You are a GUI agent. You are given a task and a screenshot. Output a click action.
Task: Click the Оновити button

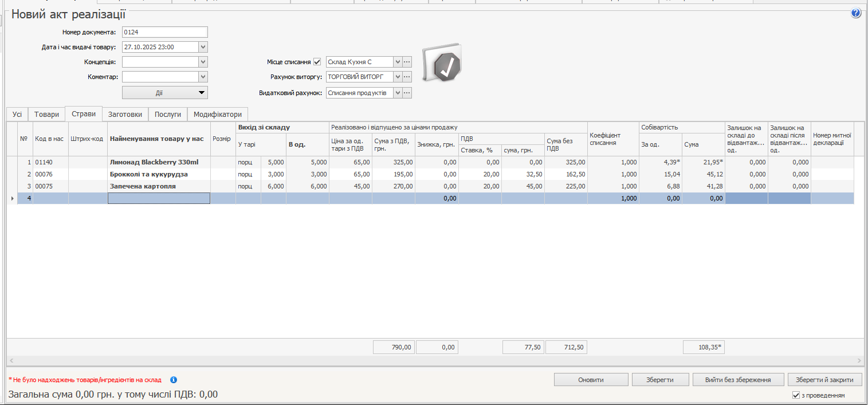(591, 380)
